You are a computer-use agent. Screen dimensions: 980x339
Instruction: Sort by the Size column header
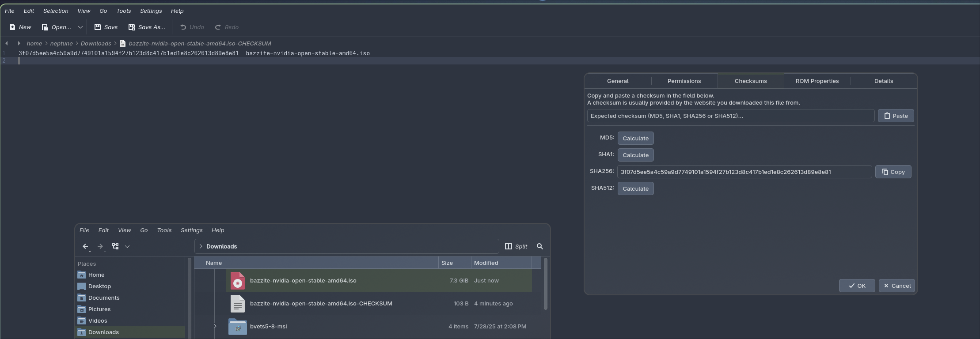(x=455, y=263)
